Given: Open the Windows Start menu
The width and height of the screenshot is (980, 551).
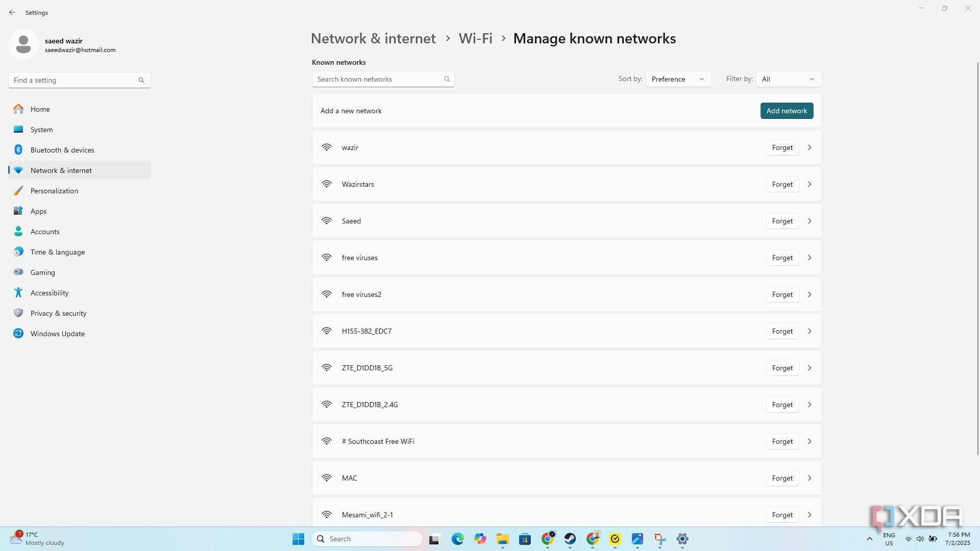Looking at the screenshot, I should point(298,539).
